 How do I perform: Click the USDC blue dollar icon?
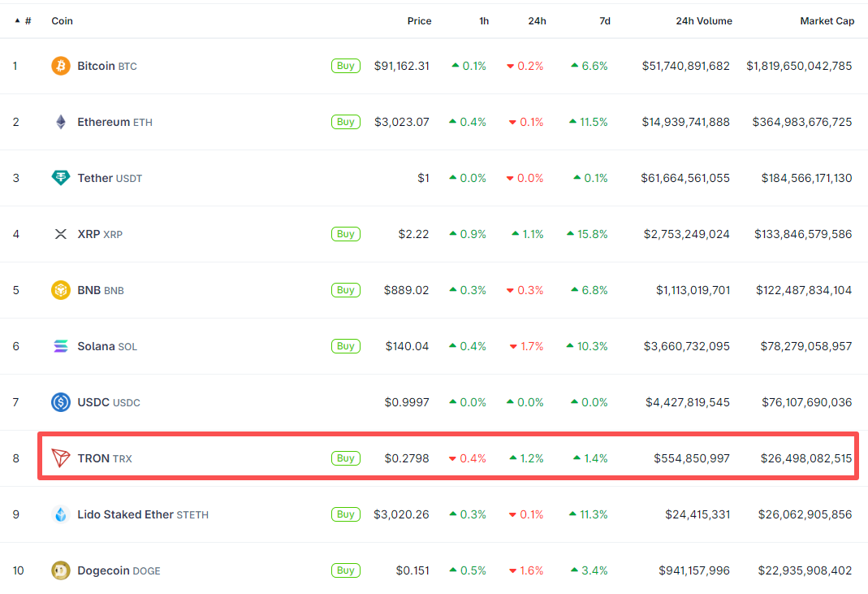61,402
